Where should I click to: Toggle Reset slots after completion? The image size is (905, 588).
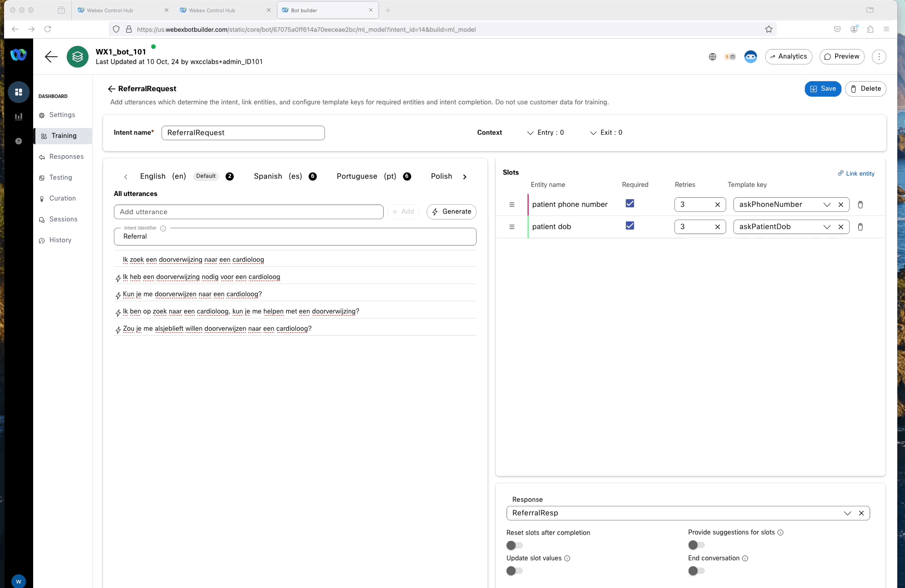click(515, 545)
